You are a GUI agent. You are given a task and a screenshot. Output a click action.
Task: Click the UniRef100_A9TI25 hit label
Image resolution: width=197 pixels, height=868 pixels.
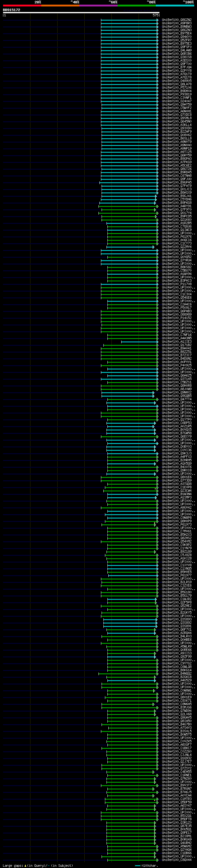[176, 152]
